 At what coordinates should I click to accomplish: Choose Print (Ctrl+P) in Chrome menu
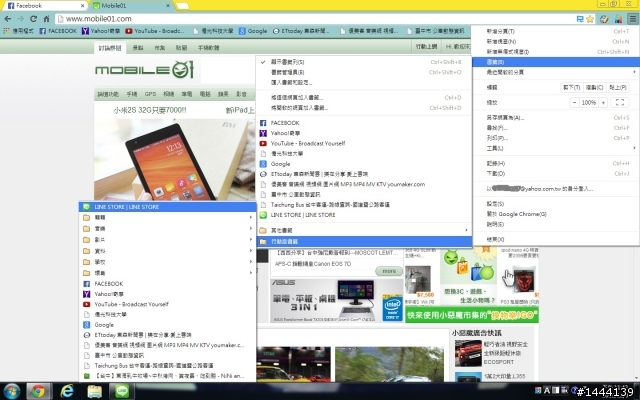(x=556, y=138)
